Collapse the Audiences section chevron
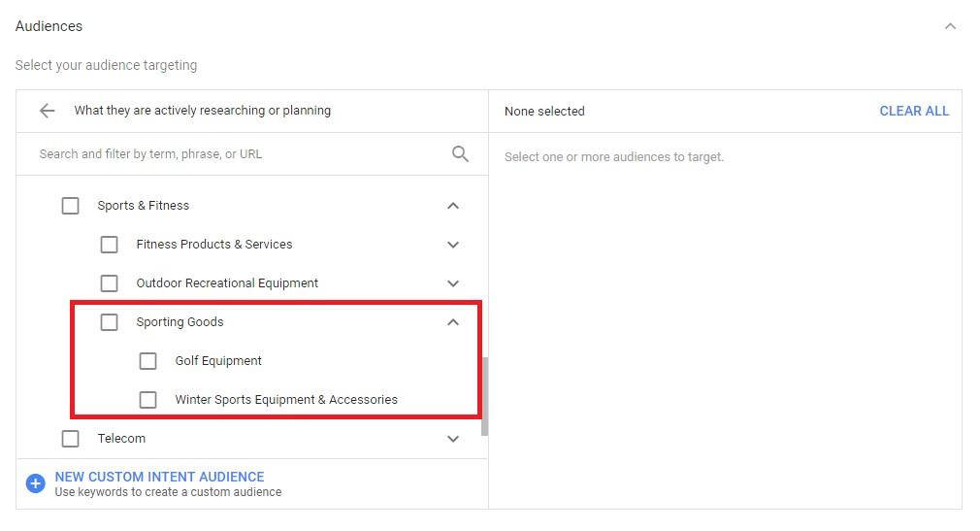Image resolution: width=980 pixels, height=531 pixels. (x=950, y=26)
